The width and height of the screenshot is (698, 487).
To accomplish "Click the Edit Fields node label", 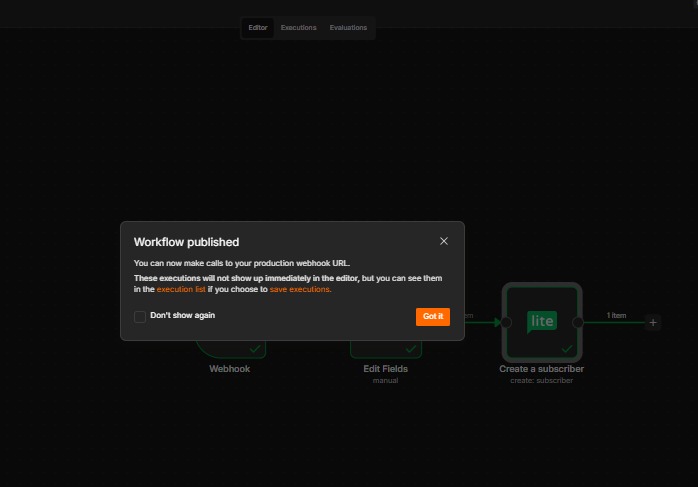I will pyautogui.click(x=386, y=369).
